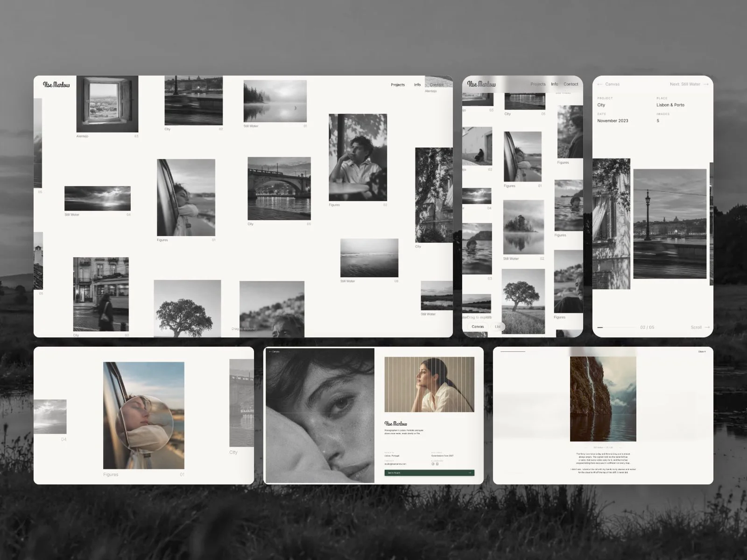Open the first social icon on the info page
747x560 pixels.
coord(433,464)
